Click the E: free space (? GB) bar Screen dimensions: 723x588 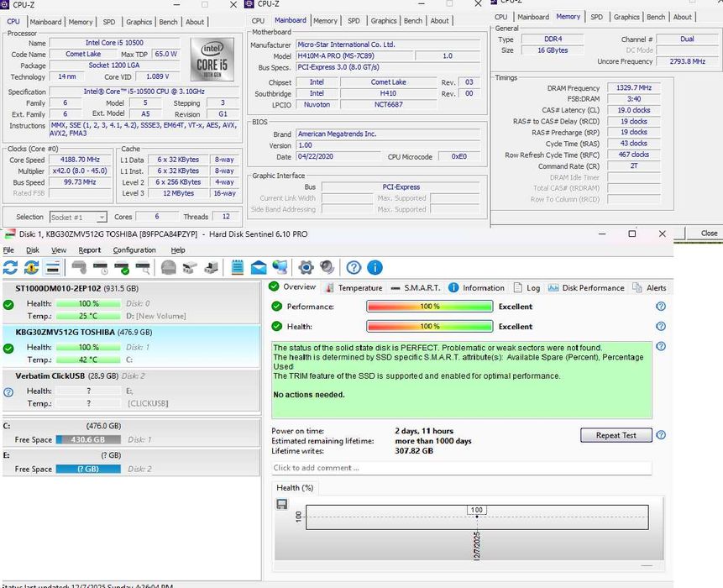click(x=88, y=469)
